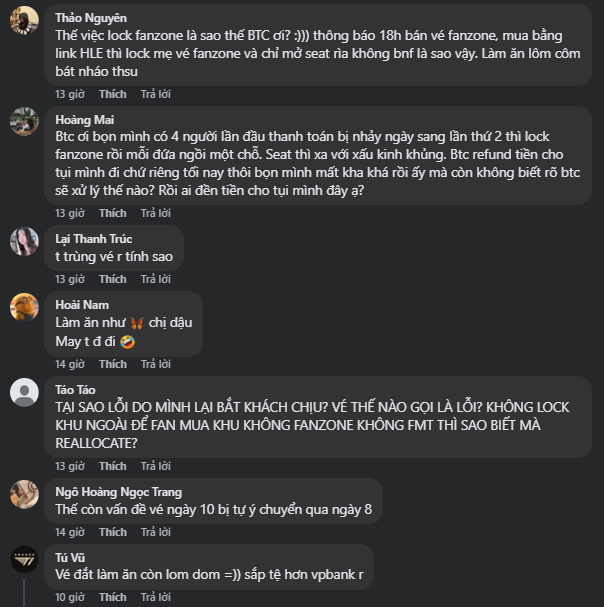Open Táo Táo's default avatar icon

[24, 391]
